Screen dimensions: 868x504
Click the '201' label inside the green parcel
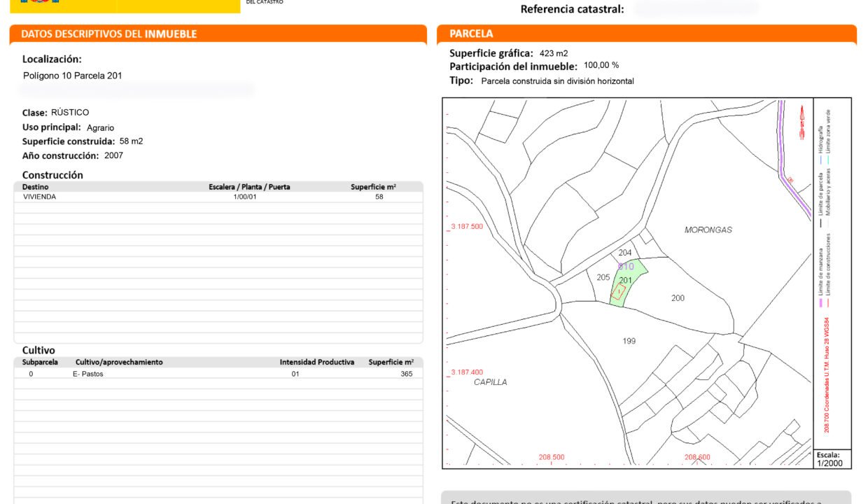click(x=626, y=281)
